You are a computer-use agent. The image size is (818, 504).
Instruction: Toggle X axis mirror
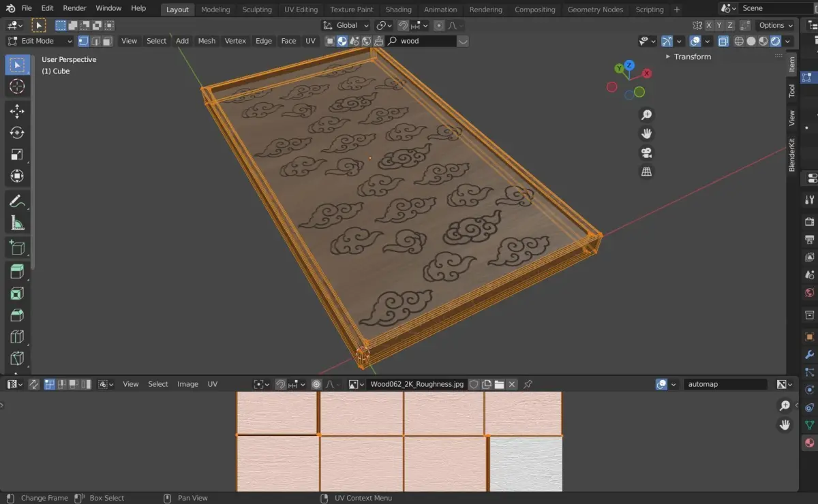click(x=709, y=25)
